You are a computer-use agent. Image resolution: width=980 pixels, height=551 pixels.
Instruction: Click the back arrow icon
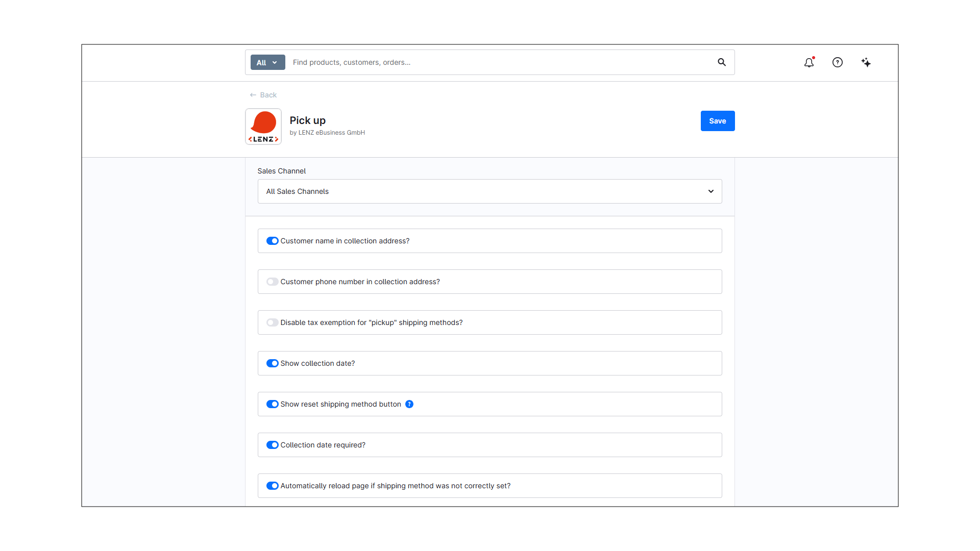click(253, 95)
